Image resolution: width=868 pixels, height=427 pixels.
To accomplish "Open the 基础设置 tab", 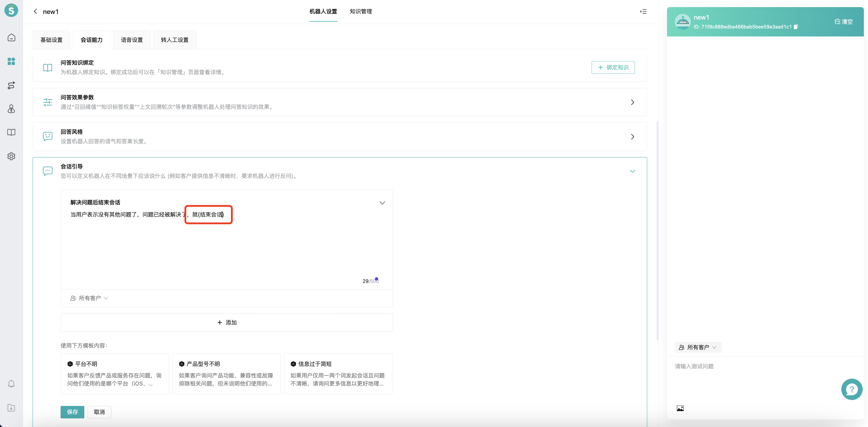I will click(x=52, y=40).
